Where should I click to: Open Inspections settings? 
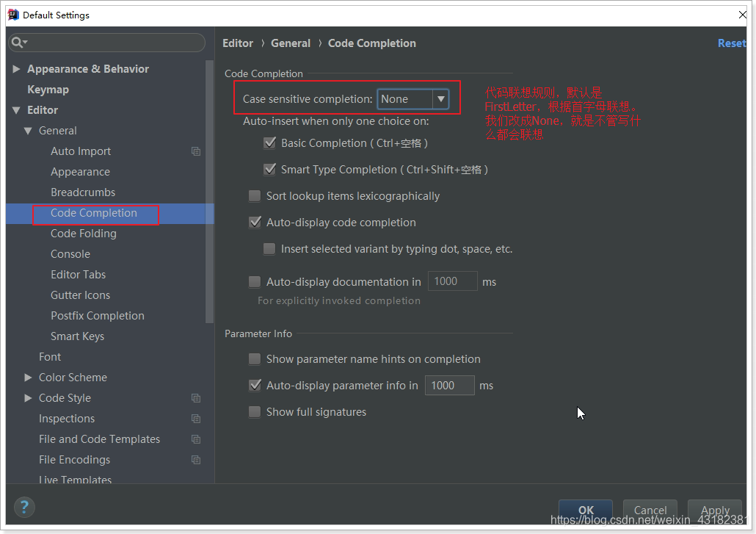coord(67,419)
